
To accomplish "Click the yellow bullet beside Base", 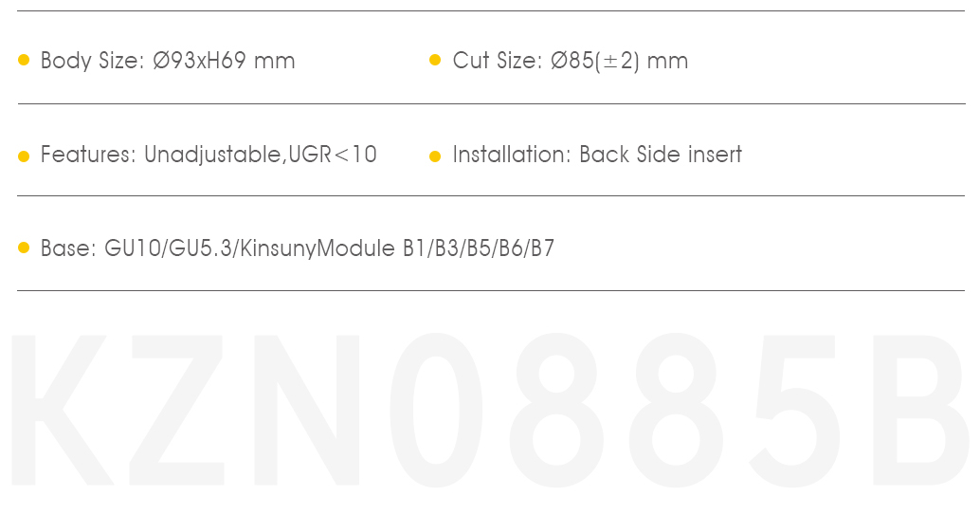I will click(x=24, y=248).
